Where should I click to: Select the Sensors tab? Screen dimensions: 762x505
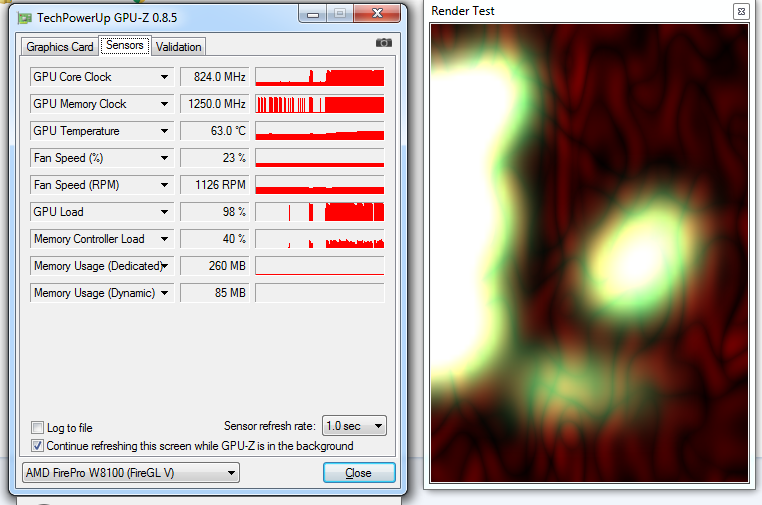pyautogui.click(x=125, y=45)
